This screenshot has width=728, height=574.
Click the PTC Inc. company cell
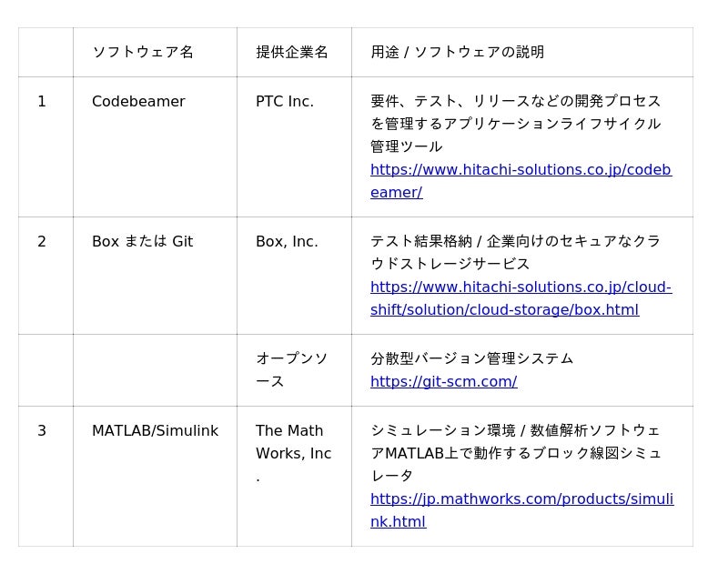click(285, 102)
